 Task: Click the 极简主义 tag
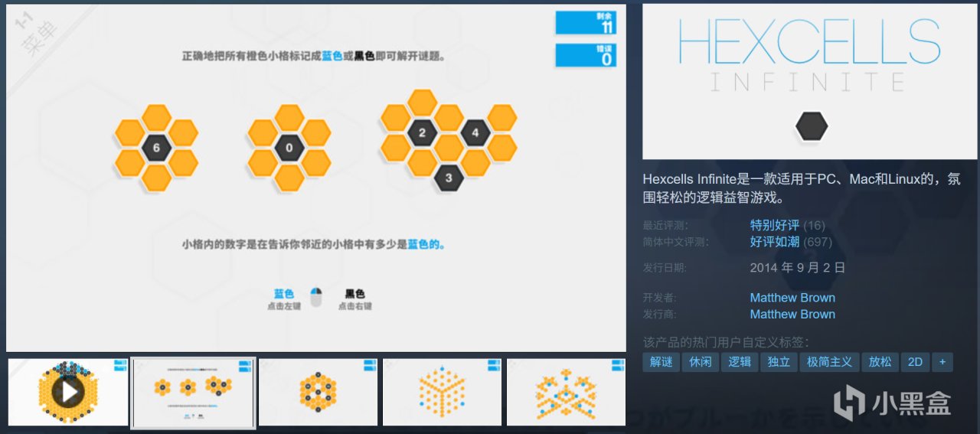tap(829, 362)
